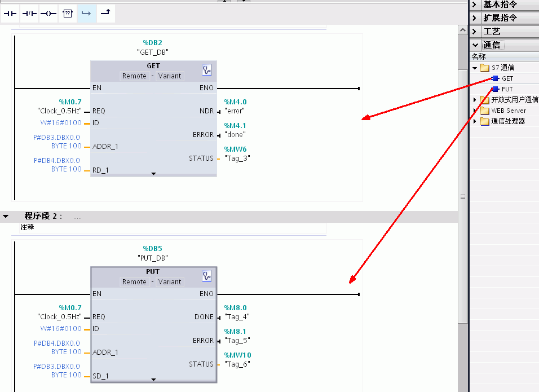Expand the 开放式用户通信 folder
The height and width of the screenshot is (392, 539).
pos(475,100)
